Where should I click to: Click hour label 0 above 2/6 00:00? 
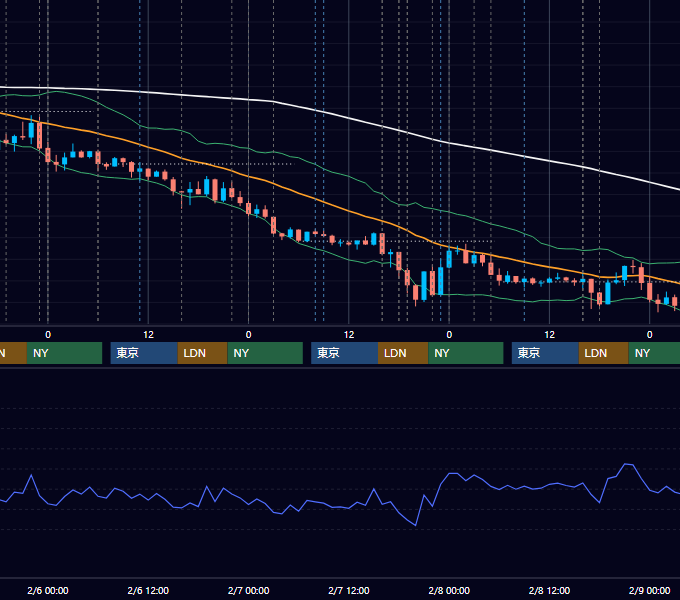pos(48,335)
